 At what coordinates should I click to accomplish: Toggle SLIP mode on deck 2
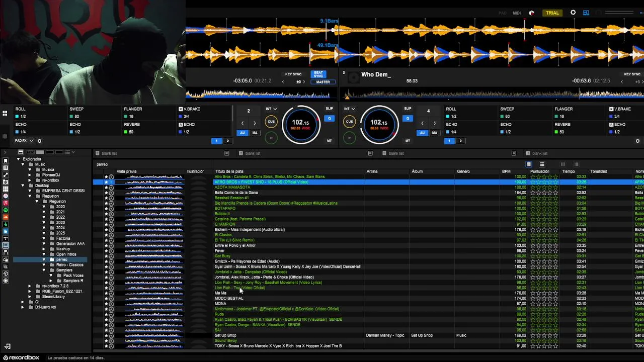pyautogui.click(x=408, y=109)
